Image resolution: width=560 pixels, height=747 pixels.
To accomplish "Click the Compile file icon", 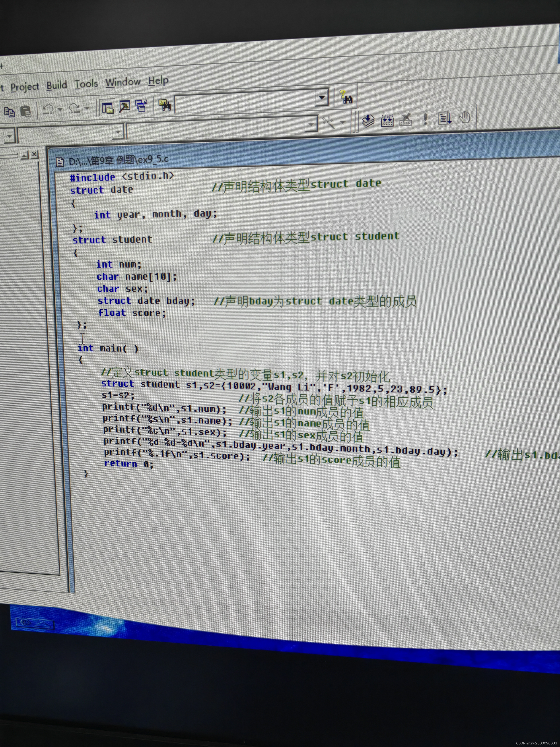I will pos(368,121).
